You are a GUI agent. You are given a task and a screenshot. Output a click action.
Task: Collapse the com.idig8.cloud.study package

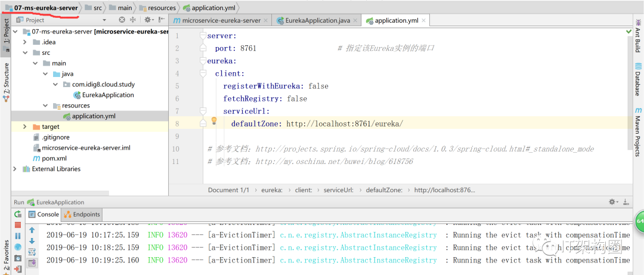pyautogui.click(x=55, y=84)
